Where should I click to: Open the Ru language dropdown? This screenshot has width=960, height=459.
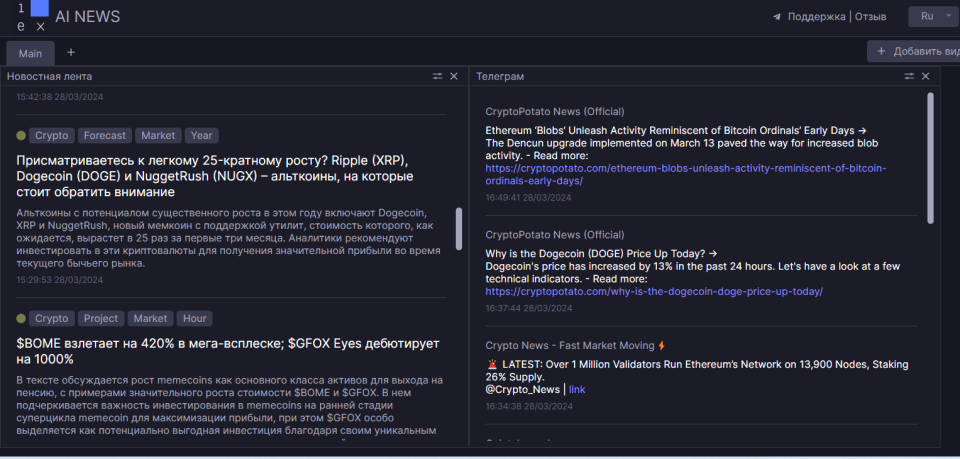pyautogui.click(x=934, y=17)
